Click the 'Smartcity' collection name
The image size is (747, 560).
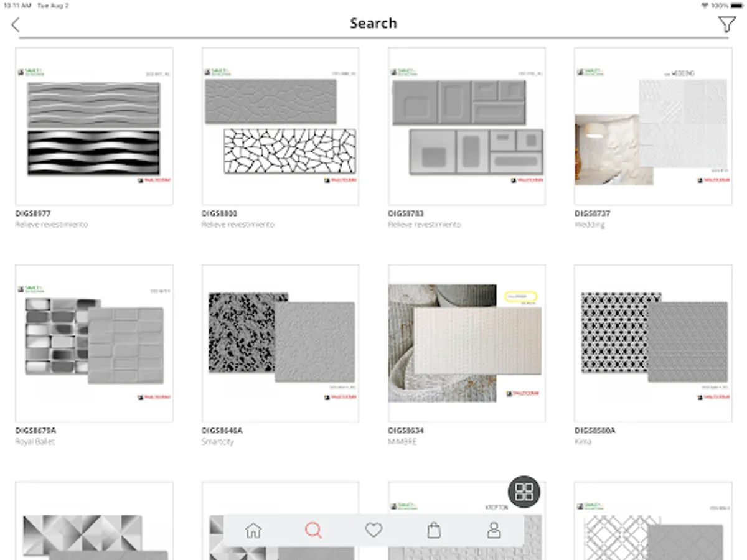(x=217, y=442)
